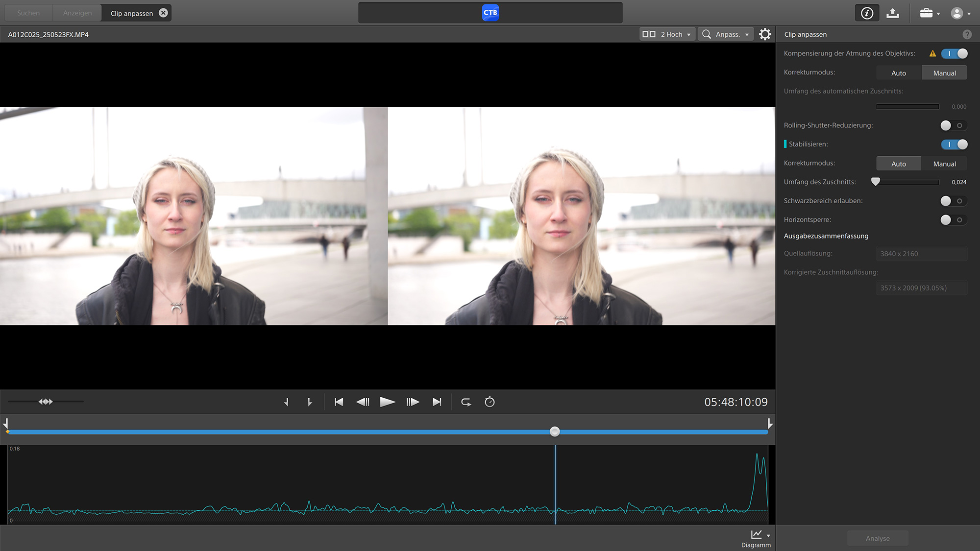Viewport: 980px width, 551px height.
Task: Open the 2 Hoch view dropdown
Action: pyautogui.click(x=667, y=34)
